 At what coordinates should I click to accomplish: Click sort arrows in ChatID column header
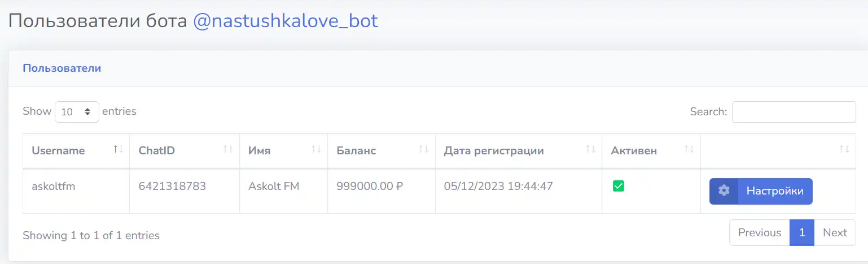click(x=227, y=149)
